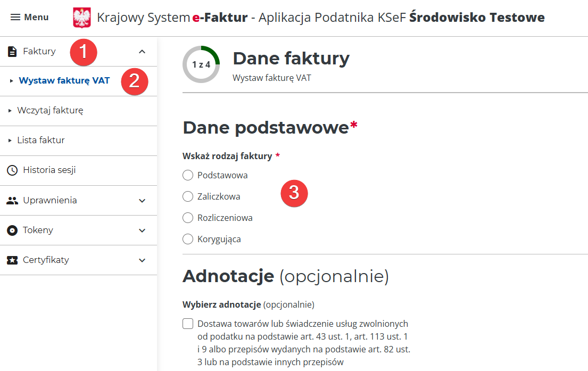Screen dimensions: 588x371
Task: Click the hamburger Menu icon
Action: 16,17
